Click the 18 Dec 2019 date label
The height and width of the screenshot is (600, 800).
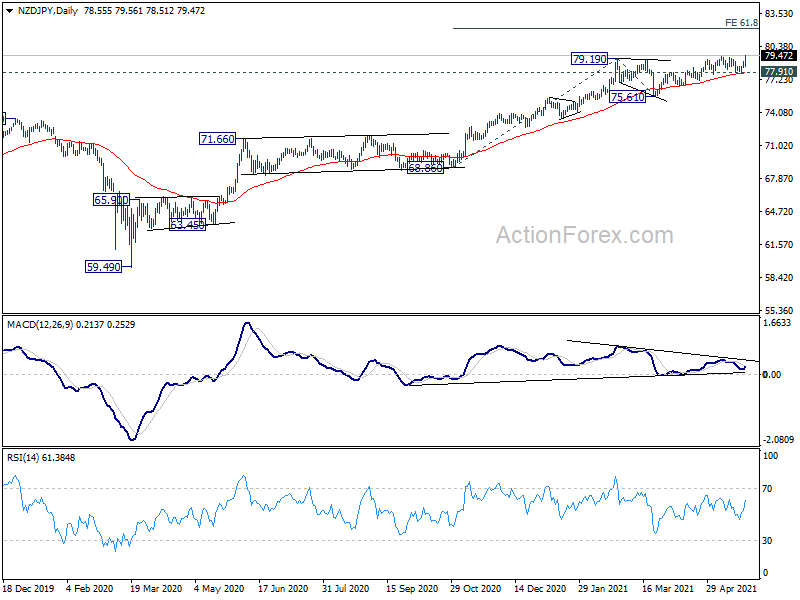29,588
